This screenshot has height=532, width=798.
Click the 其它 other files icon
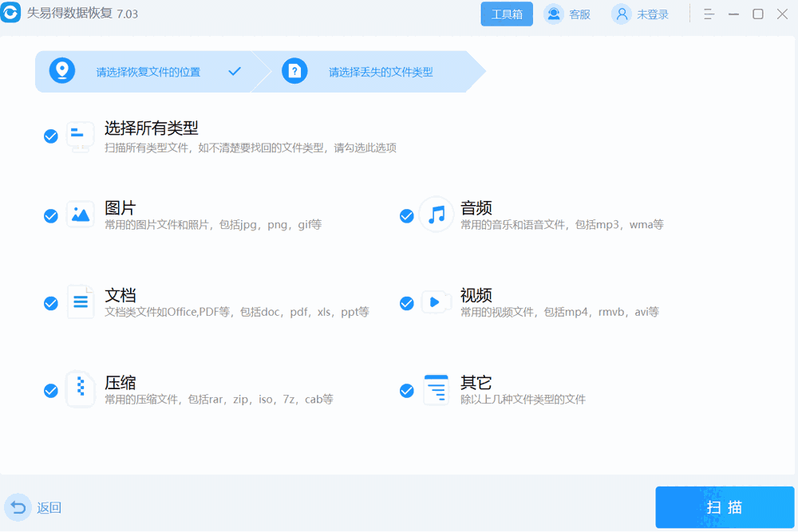pos(436,389)
